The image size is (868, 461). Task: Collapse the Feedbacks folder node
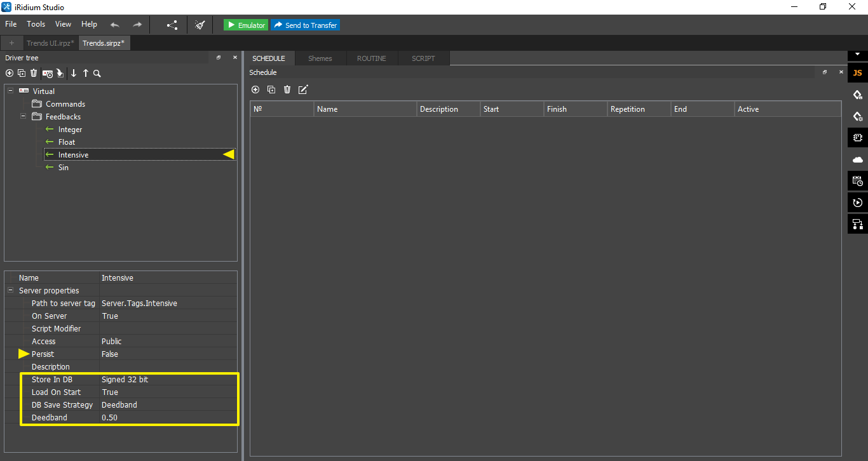point(24,117)
